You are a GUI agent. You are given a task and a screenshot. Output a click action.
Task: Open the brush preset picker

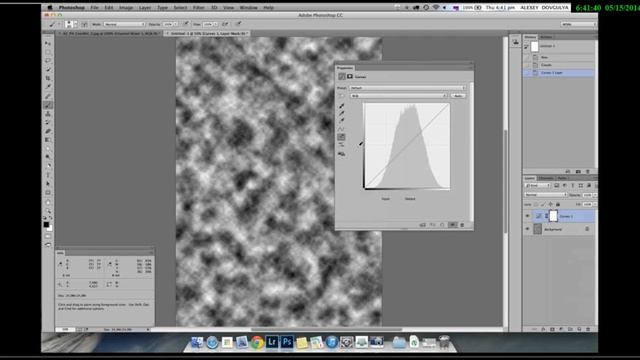coord(70,24)
